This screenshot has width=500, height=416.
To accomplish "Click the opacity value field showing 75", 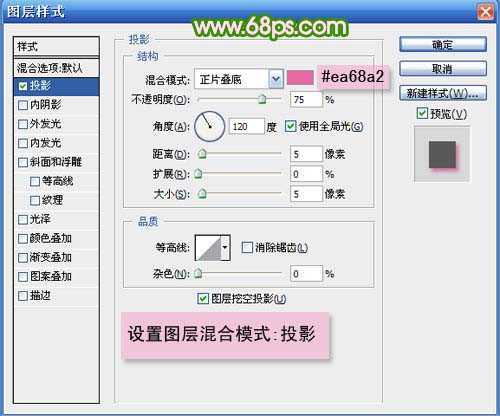I will pos(306,99).
